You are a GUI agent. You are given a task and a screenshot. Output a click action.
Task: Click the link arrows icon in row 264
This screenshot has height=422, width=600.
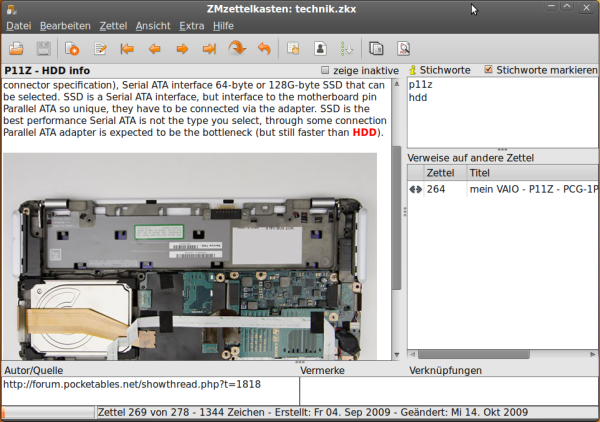tap(416, 189)
